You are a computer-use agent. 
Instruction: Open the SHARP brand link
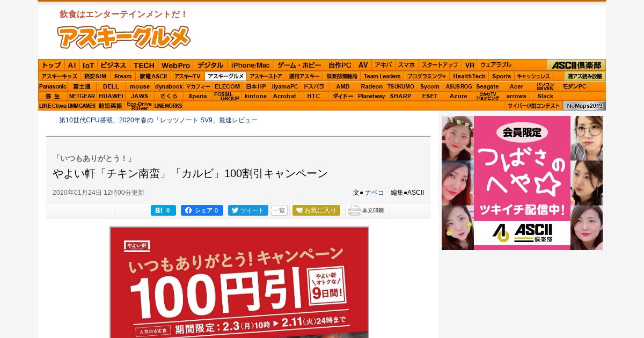(x=400, y=96)
